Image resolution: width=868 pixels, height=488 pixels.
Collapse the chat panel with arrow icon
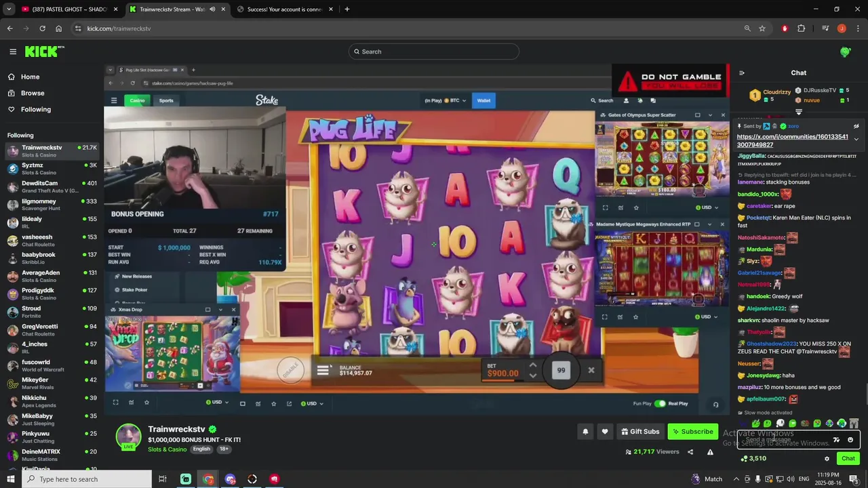pyautogui.click(x=742, y=73)
